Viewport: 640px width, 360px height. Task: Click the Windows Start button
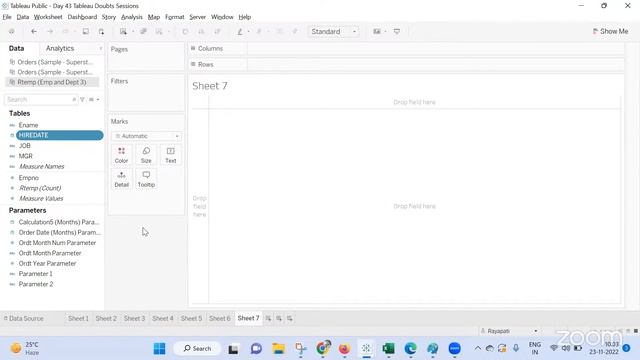[x=160, y=348]
